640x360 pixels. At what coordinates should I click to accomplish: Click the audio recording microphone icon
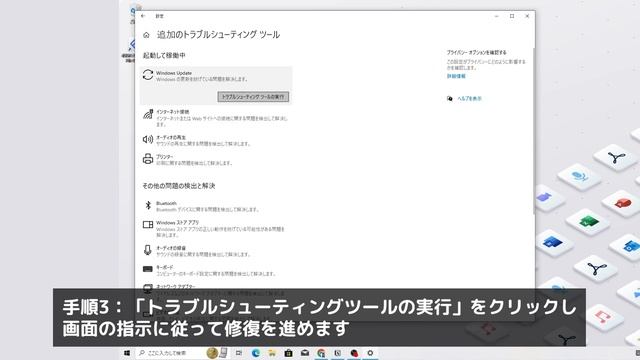coord(148,250)
